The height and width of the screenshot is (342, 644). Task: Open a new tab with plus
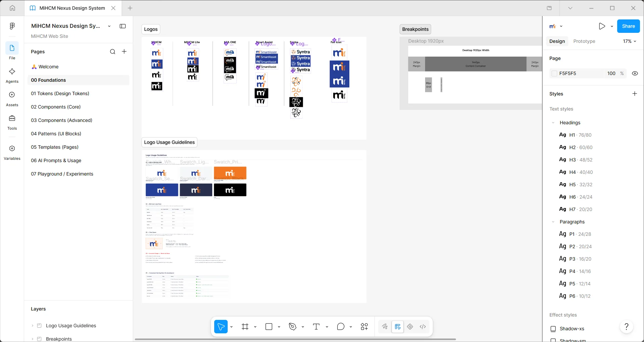tap(130, 8)
